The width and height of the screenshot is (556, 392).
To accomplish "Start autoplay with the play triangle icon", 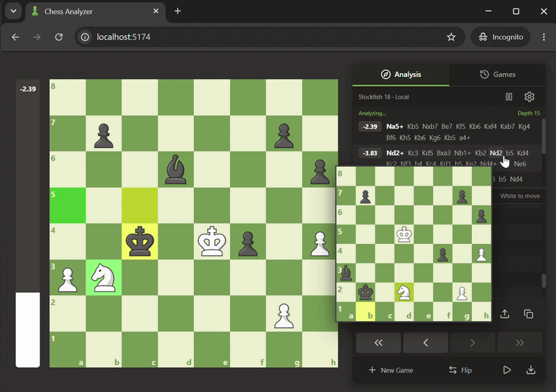I will 507,370.
